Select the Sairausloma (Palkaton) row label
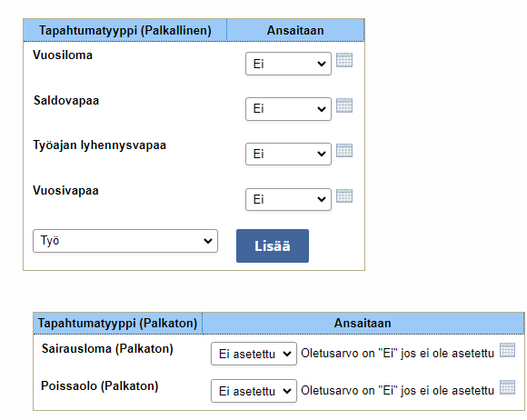Screen dimensions: 527x420 pyautogui.click(x=107, y=349)
